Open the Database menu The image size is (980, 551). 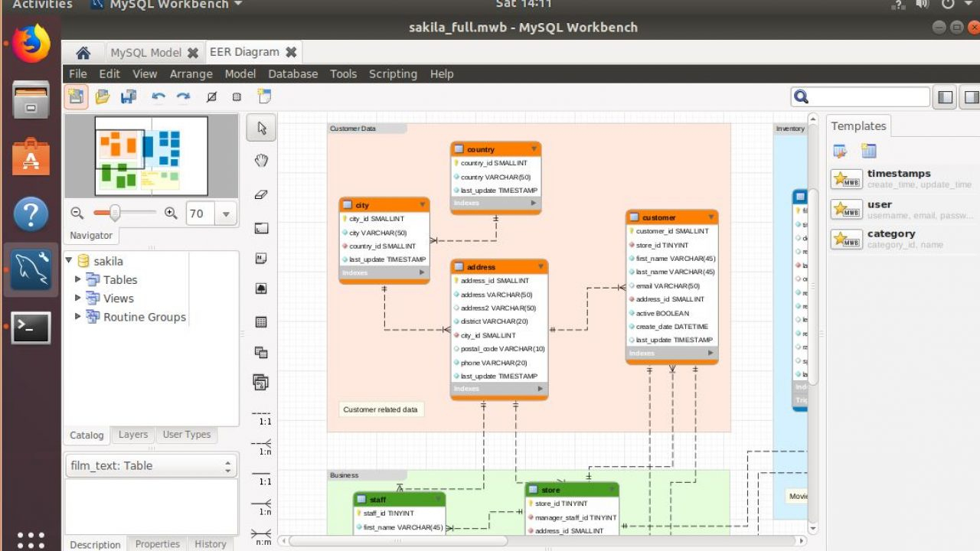[x=292, y=74]
